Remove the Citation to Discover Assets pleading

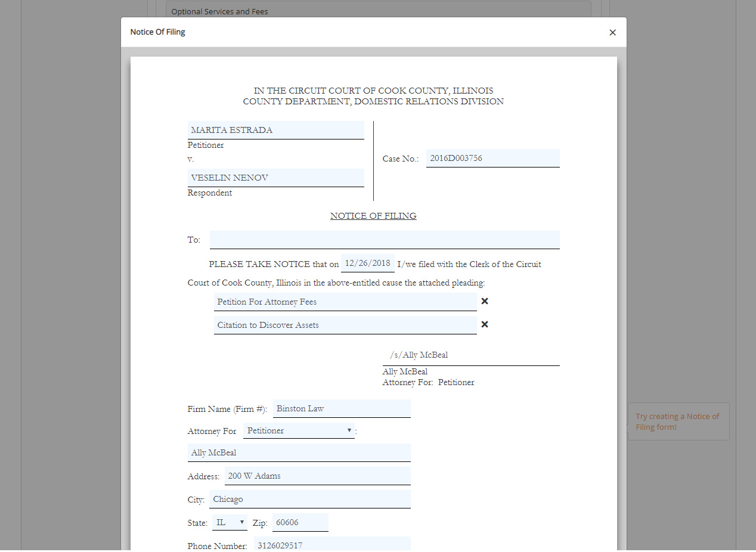[x=485, y=324]
